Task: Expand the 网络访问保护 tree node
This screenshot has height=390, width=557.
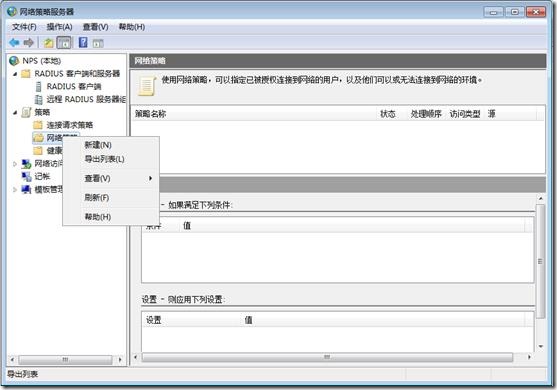Action: pyautogui.click(x=15, y=164)
